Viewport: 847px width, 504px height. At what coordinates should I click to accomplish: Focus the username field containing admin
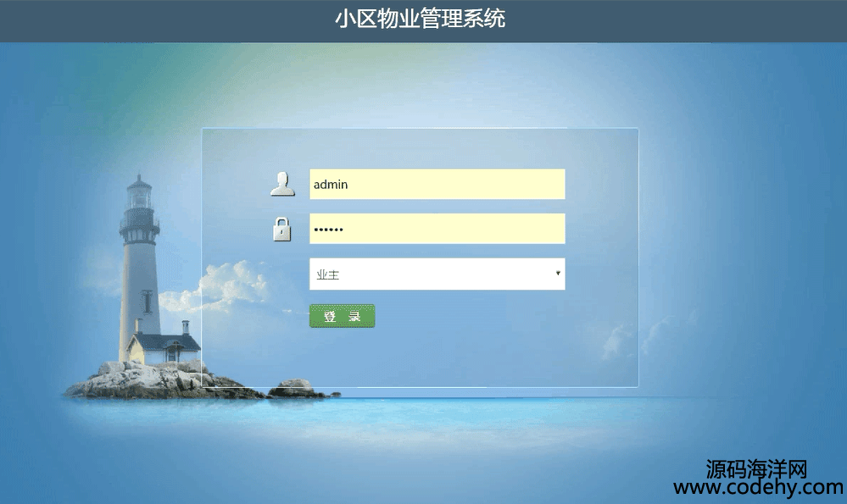pos(437,184)
